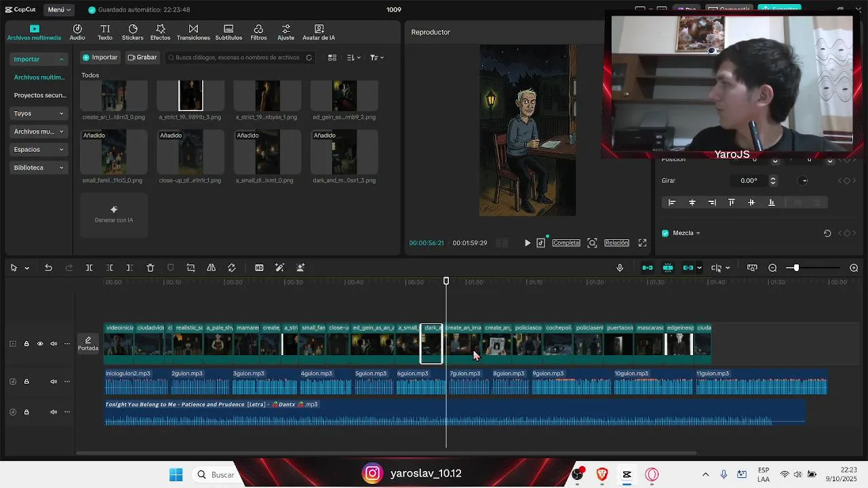Open the sort order dropdown

[354, 58]
